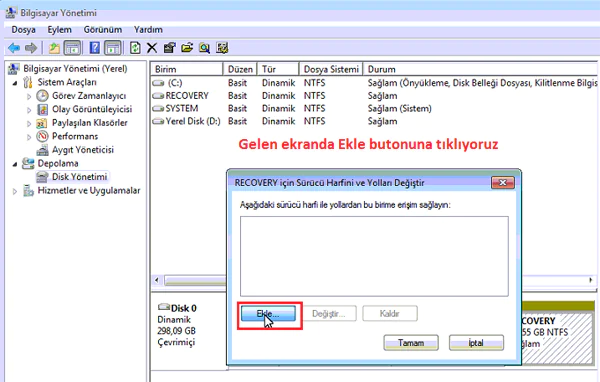
Task: Open the Eylem menu
Action: coord(59,29)
